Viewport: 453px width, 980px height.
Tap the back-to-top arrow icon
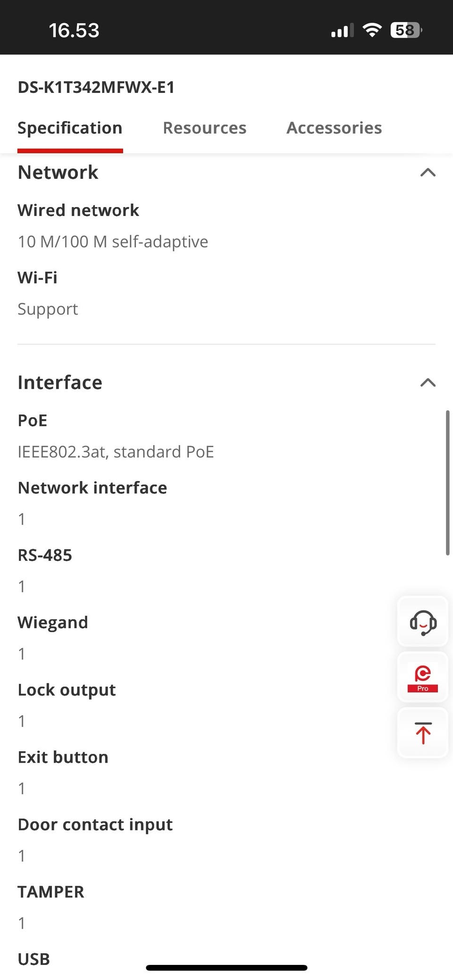click(423, 733)
